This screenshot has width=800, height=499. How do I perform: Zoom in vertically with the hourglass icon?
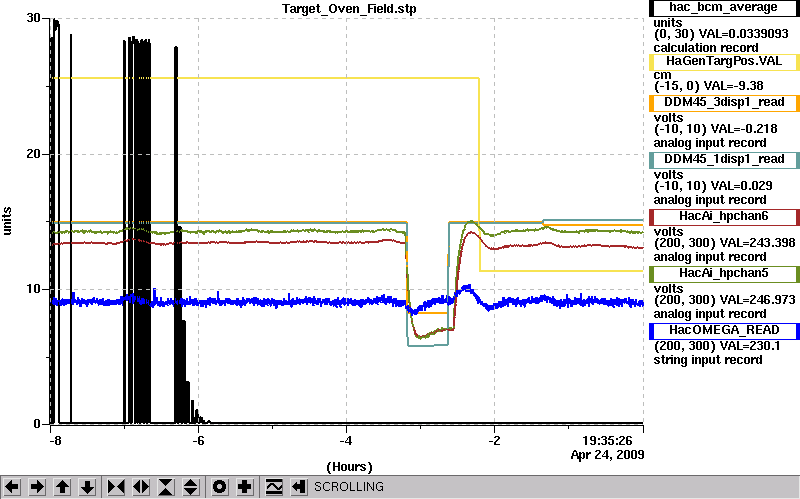tap(166, 487)
